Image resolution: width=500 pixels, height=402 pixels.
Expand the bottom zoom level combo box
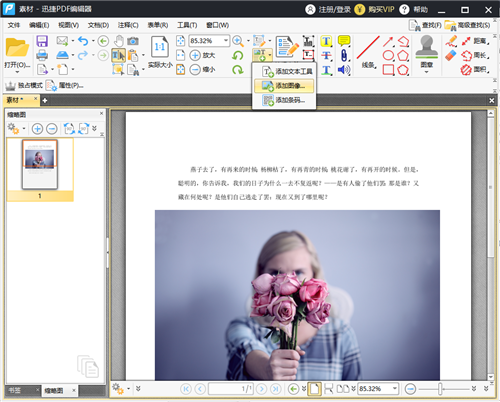pos(395,389)
